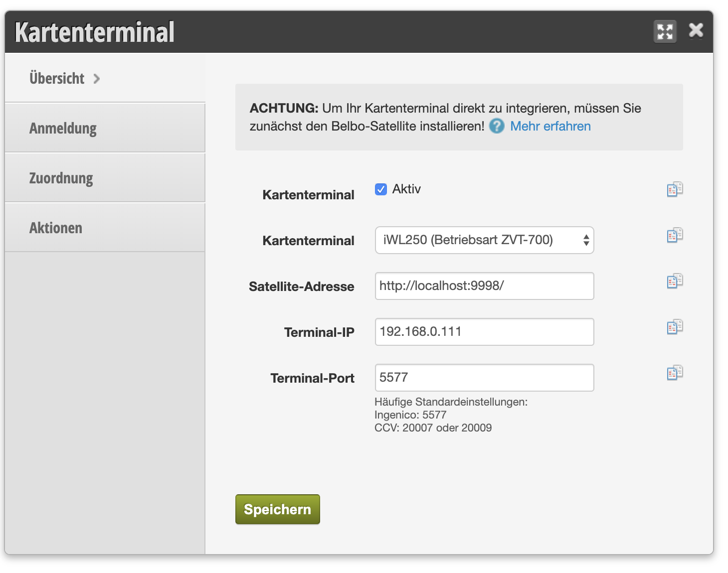Click into the Satellite-Adresse input field

pyautogui.click(x=484, y=286)
